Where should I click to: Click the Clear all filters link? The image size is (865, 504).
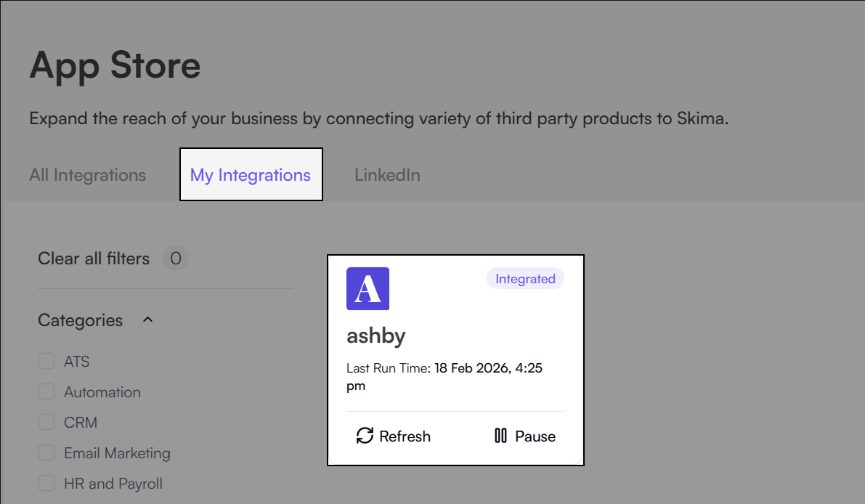coord(94,259)
